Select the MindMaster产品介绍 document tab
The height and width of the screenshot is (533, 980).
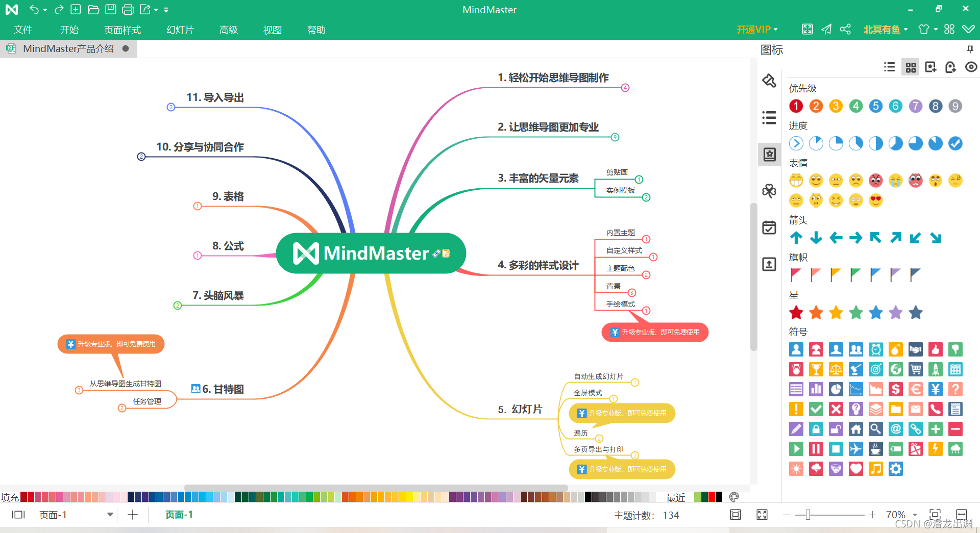(x=68, y=48)
